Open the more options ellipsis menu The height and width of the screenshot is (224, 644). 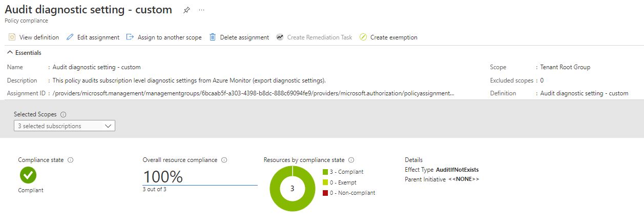point(201,11)
